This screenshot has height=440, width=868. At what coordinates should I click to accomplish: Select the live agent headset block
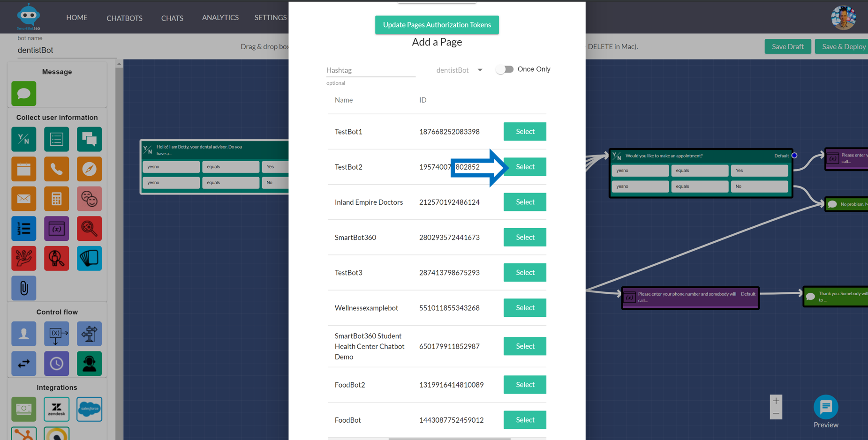[89, 364]
